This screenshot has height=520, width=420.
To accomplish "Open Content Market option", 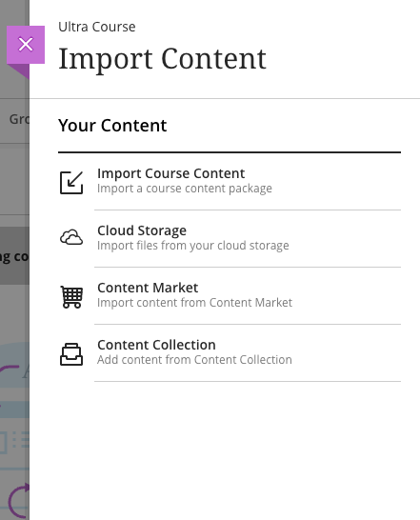I will point(230,295).
